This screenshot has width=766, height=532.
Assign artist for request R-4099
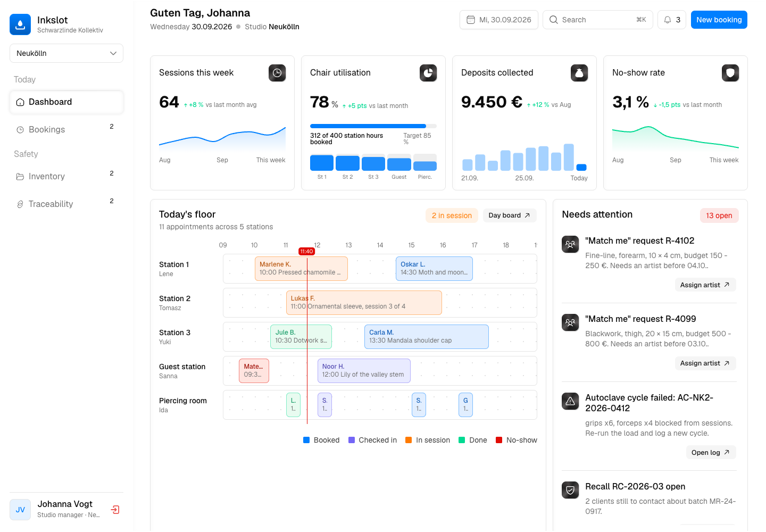click(x=705, y=363)
